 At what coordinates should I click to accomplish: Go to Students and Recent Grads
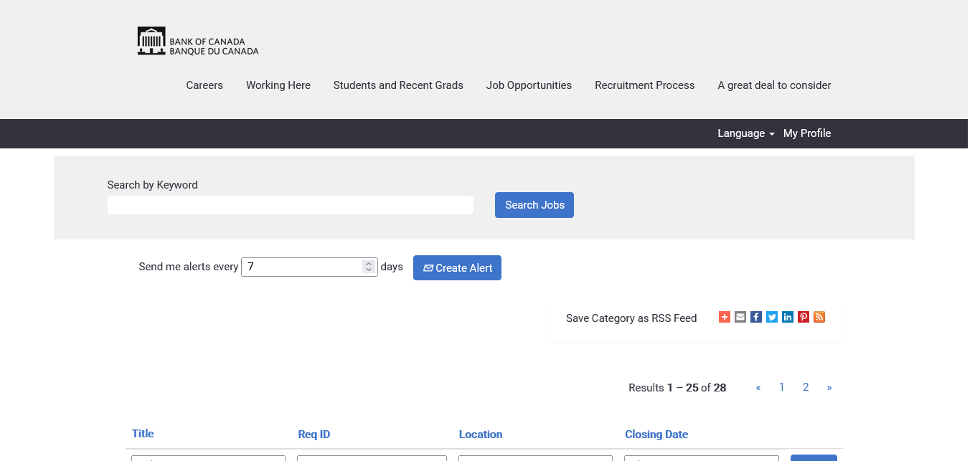pos(398,85)
